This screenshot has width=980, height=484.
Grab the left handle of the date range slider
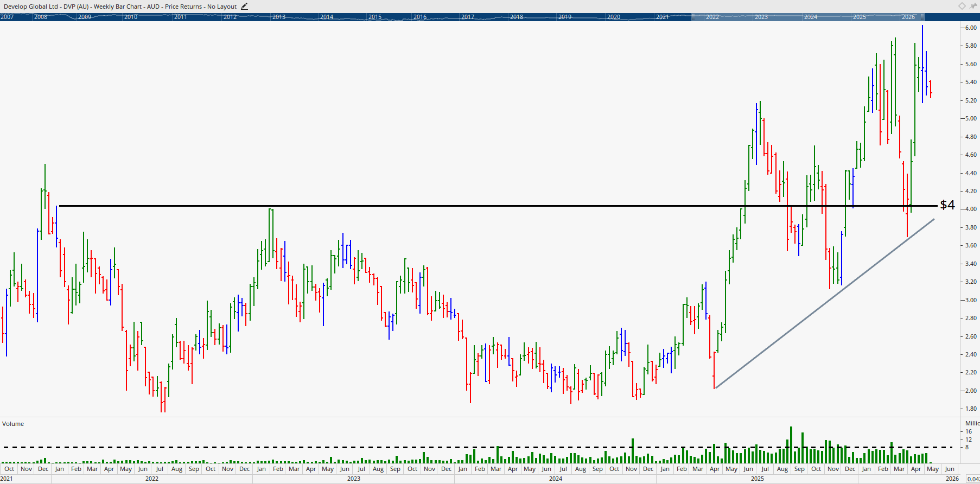point(693,17)
